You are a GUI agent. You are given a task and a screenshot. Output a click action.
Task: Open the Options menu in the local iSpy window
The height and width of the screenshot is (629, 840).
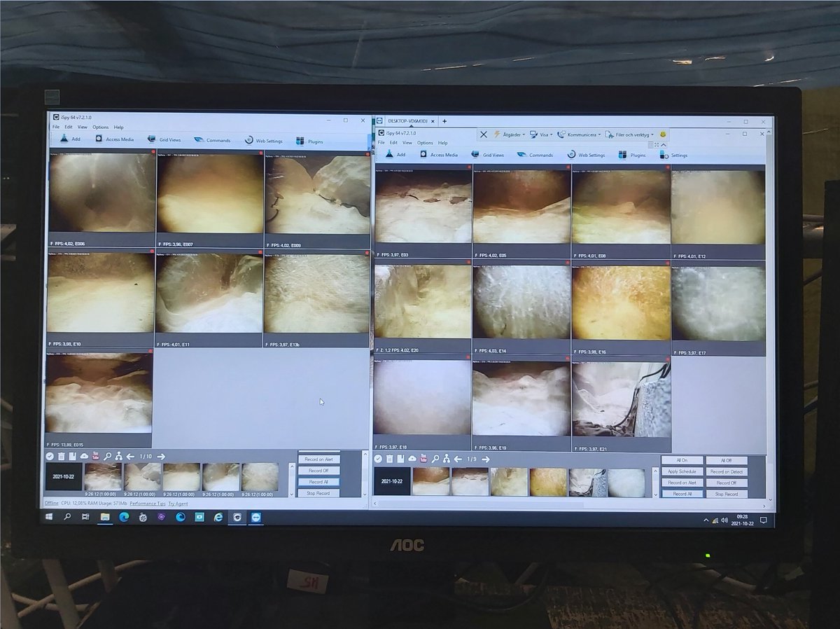pos(101,127)
